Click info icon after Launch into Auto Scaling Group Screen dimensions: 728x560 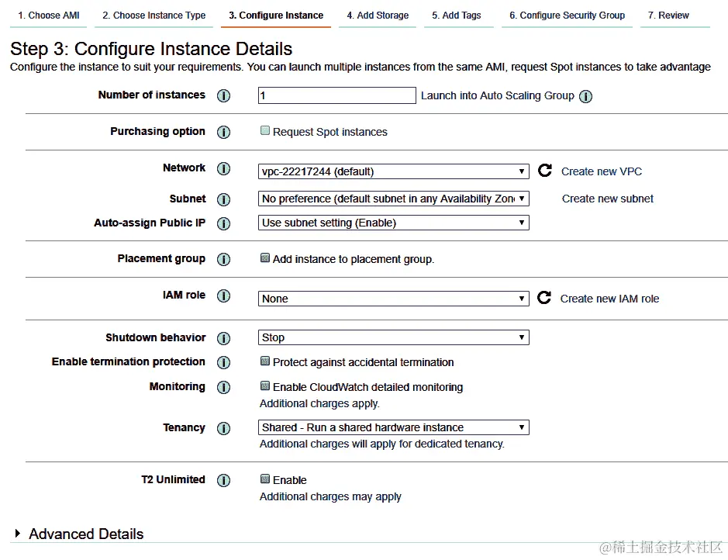coord(586,96)
